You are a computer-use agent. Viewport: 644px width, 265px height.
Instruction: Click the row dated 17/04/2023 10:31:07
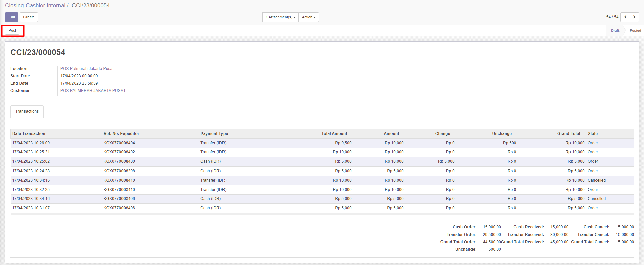point(322,208)
